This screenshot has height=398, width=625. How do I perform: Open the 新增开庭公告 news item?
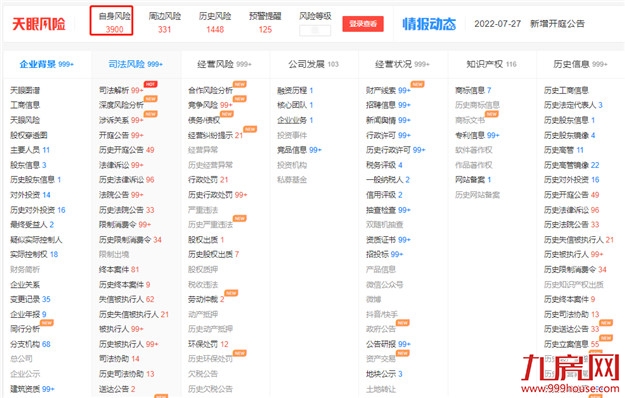tap(557, 24)
